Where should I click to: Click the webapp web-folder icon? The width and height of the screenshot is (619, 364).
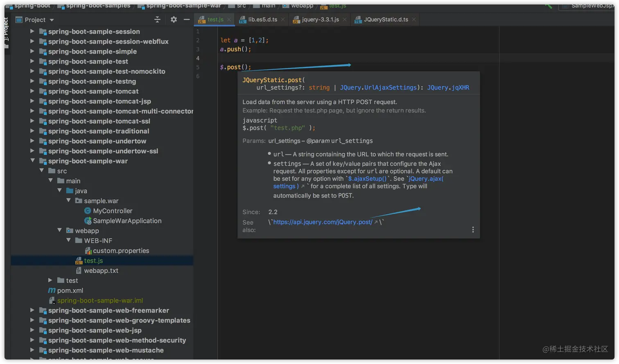70,231
